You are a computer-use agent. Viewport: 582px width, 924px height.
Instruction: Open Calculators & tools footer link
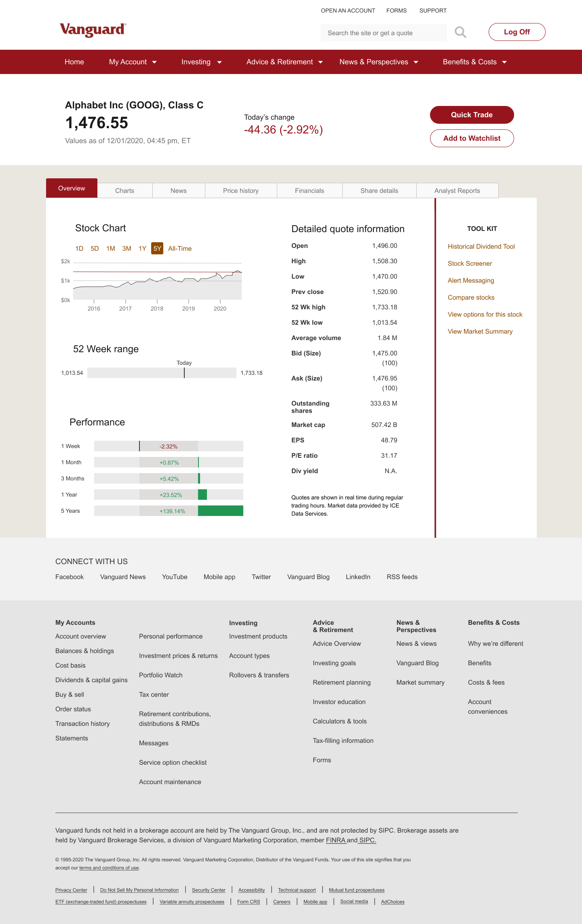point(339,721)
